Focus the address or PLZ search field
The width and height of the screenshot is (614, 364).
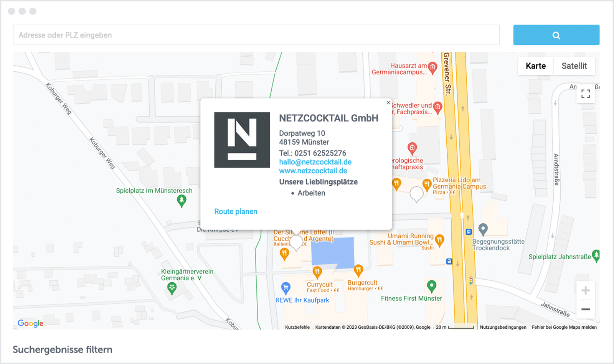click(x=256, y=35)
